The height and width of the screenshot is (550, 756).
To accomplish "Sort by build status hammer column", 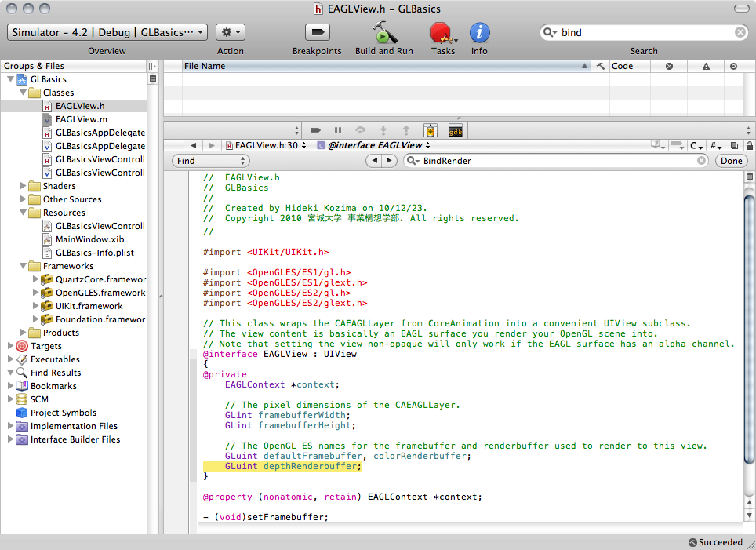I will pos(600,66).
